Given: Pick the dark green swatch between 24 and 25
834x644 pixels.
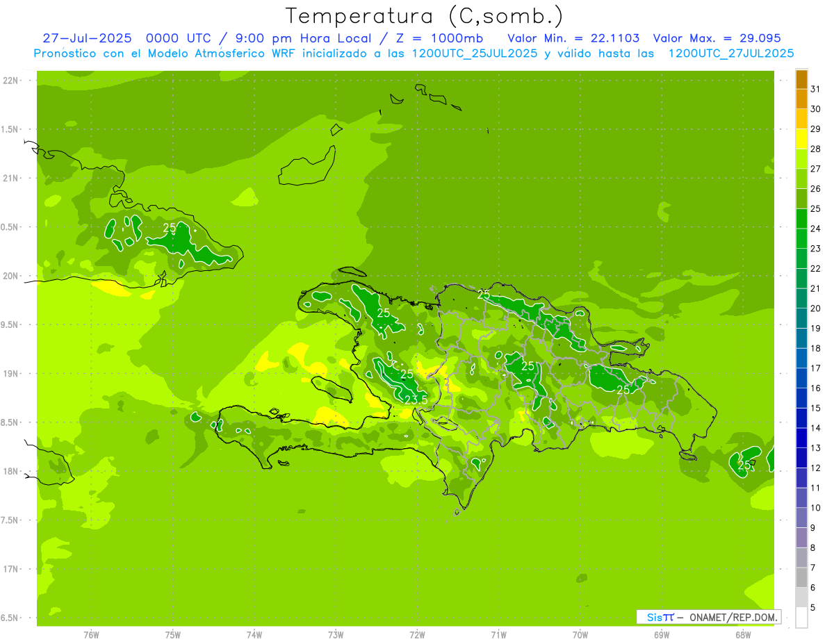Looking at the screenshot, I should pyautogui.click(x=801, y=218).
